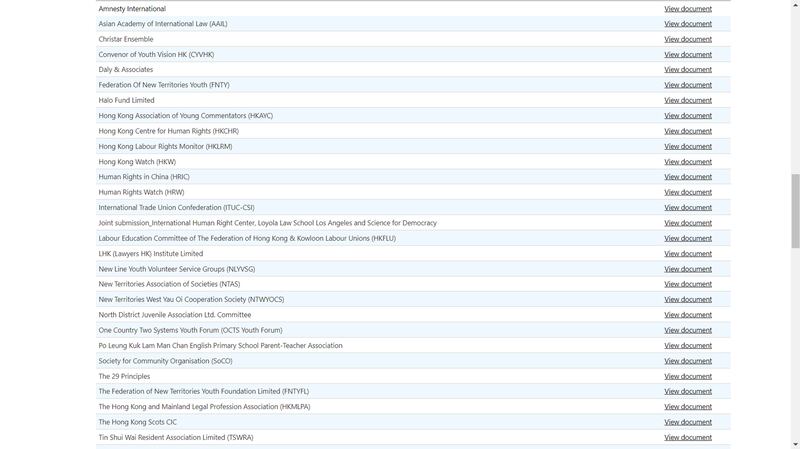View Loyola Law School joint submission document
This screenshot has width=800, height=449.
(x=688, y=223)
